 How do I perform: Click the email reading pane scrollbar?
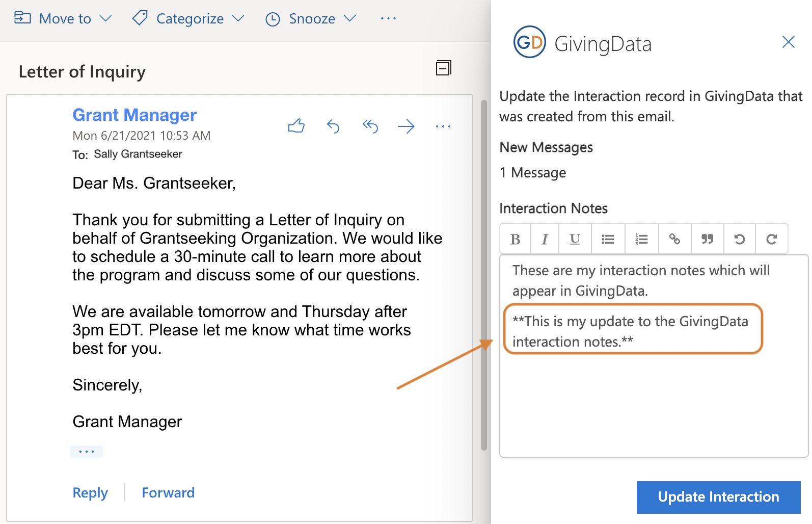(x=484, y=275)
